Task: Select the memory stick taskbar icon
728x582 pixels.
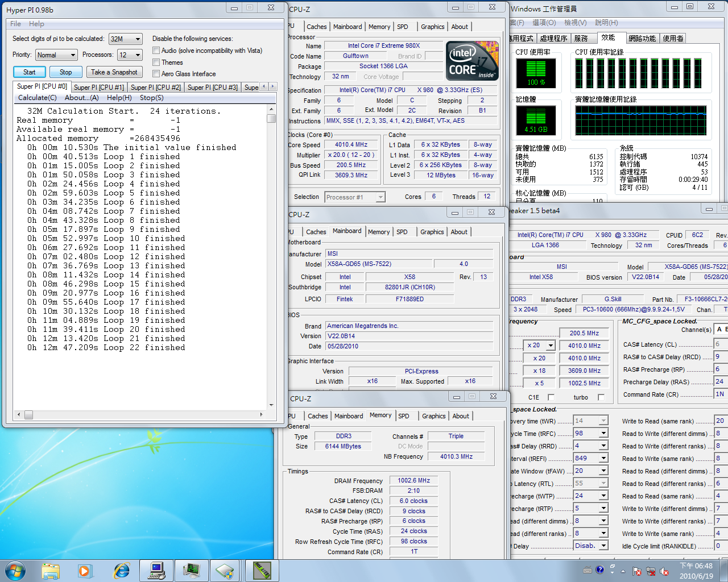Action: (262, 571)
